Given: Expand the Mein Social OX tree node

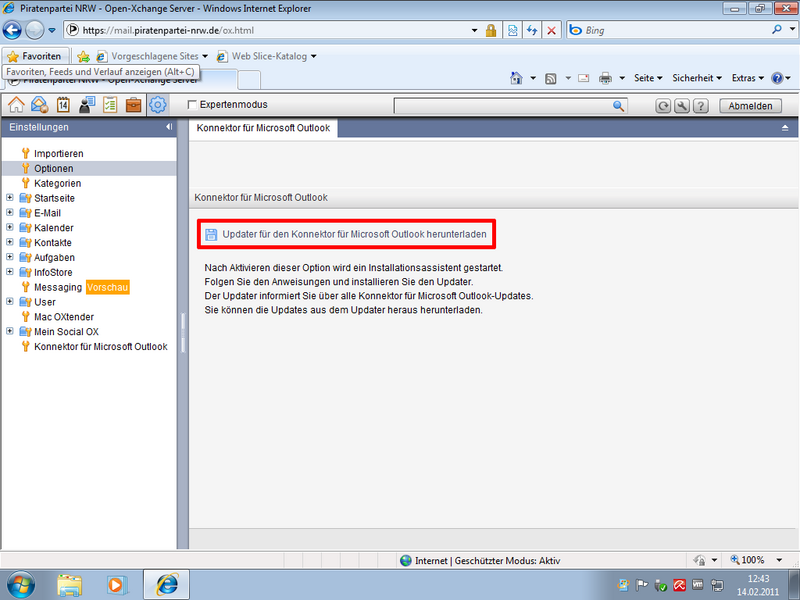Looking at the screenshot, I should tap(10, 331).
